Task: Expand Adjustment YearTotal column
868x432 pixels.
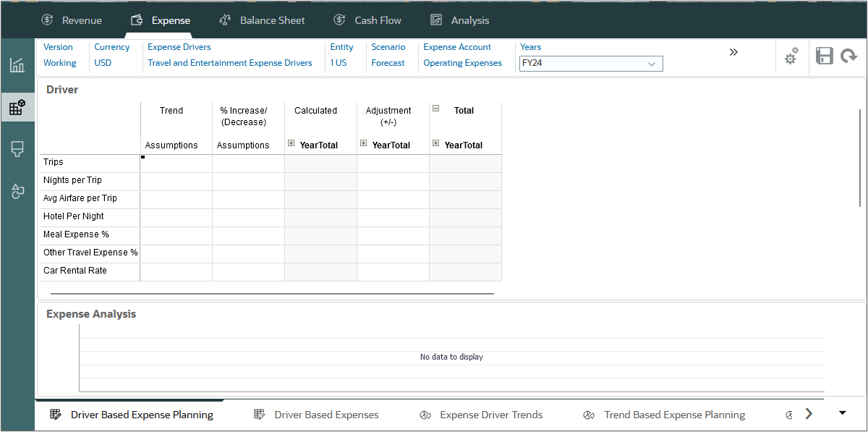Action: coord(364,143)
